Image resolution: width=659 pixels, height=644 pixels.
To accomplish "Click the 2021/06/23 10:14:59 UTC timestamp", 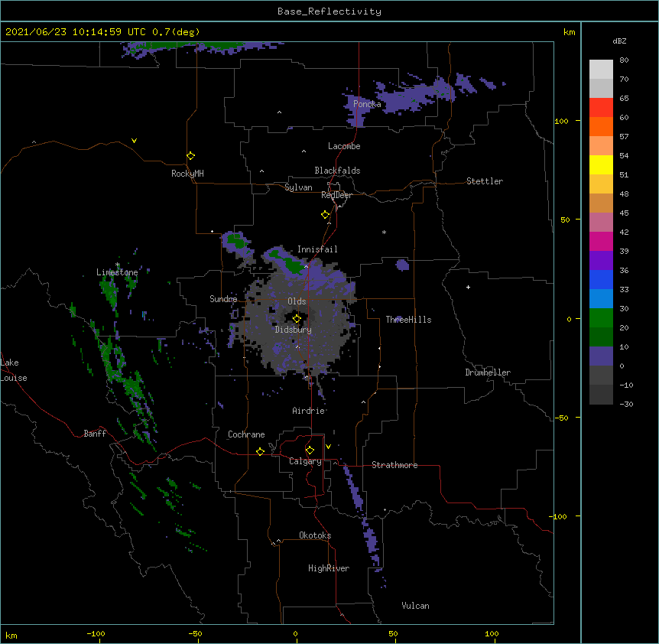I will (76, 32).
